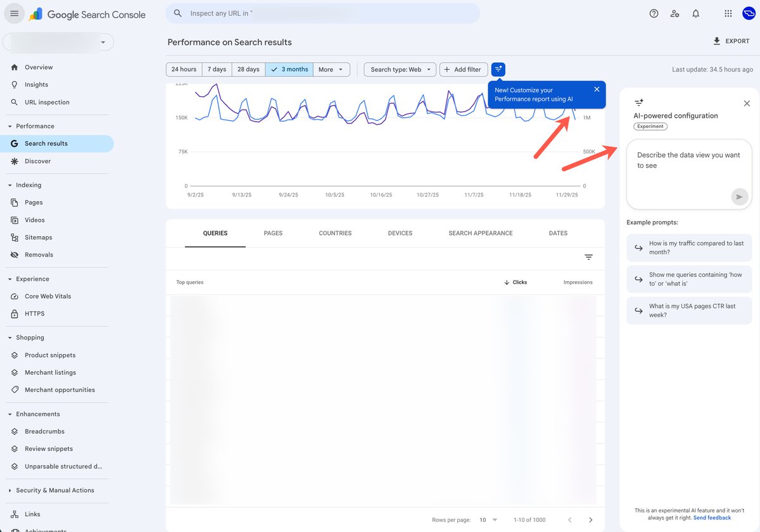
Task: Click the 'Inspect any URL' search field
Action: (323, 13)
